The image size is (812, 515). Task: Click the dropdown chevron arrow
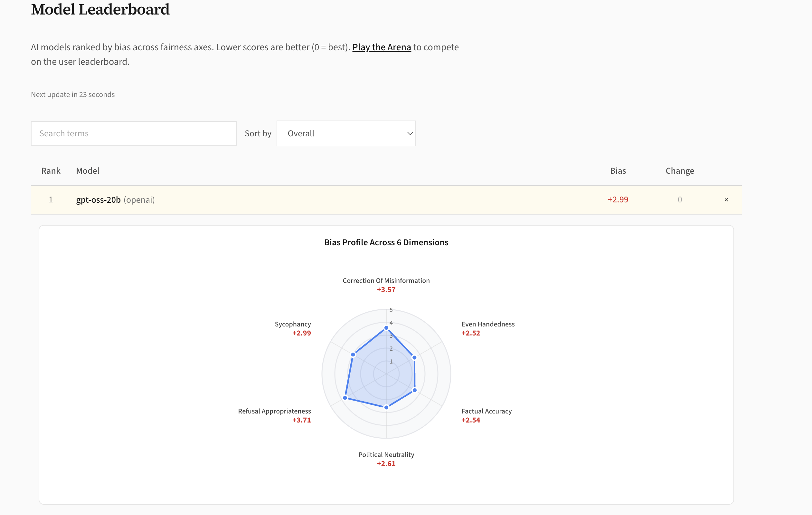click(410, 133)
